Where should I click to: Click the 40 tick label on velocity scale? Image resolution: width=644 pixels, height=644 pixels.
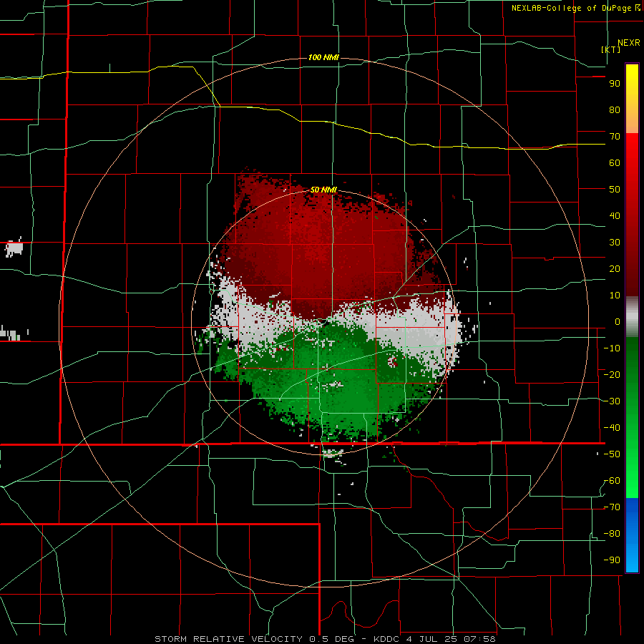[x=615, y=216]
